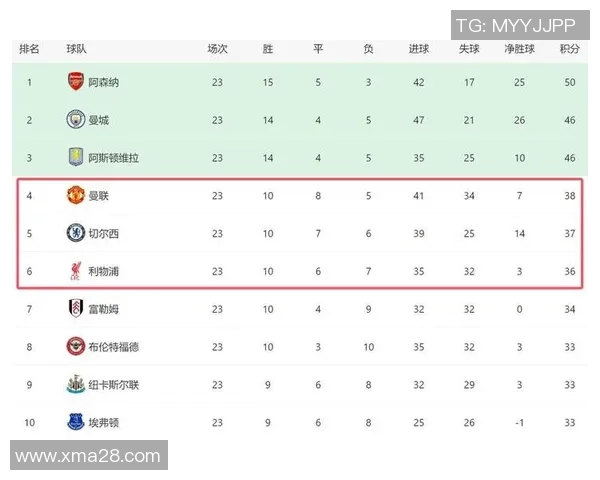
Task: Click the Manchester City crest icon
Action: pos(76,120)
